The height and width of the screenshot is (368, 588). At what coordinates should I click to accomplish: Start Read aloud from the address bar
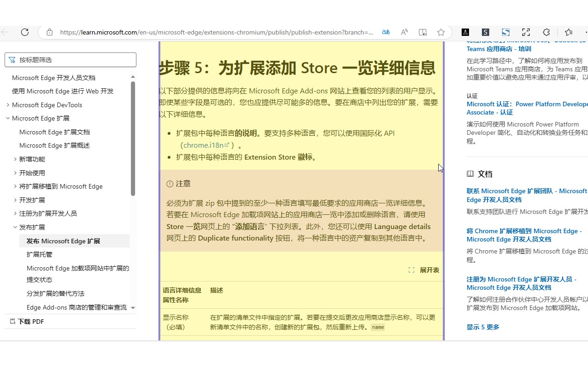coord(404,32)
